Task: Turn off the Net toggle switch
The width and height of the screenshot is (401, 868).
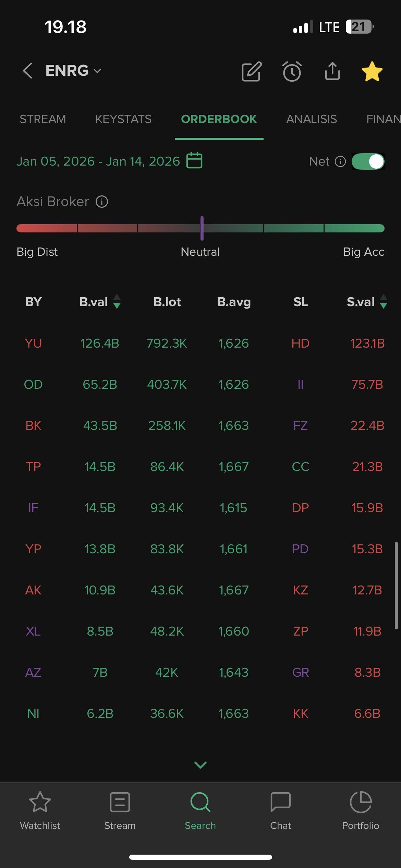Action: pyautogui.click(x=368, y=161)
